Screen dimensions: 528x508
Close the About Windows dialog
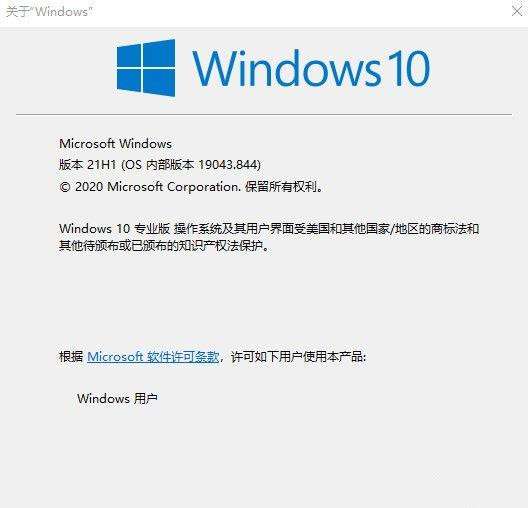517,11
